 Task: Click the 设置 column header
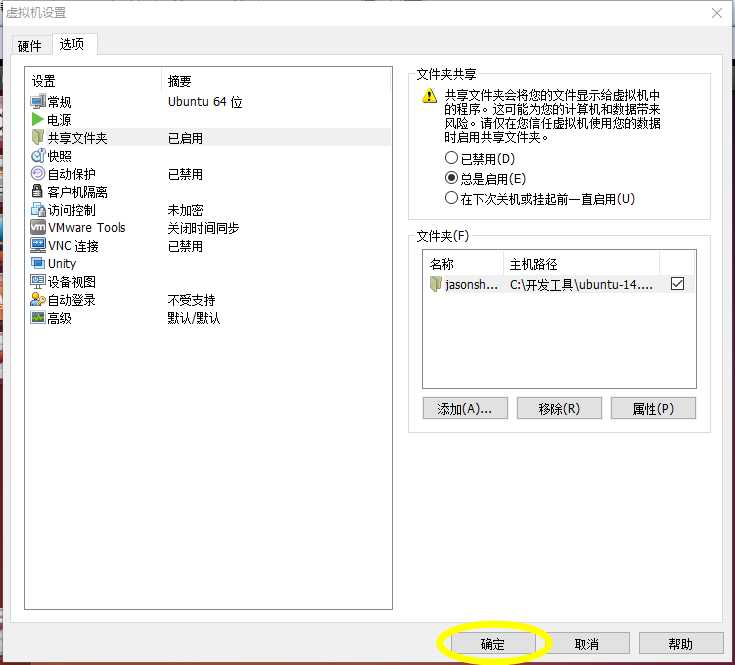(x=94, y=81)
